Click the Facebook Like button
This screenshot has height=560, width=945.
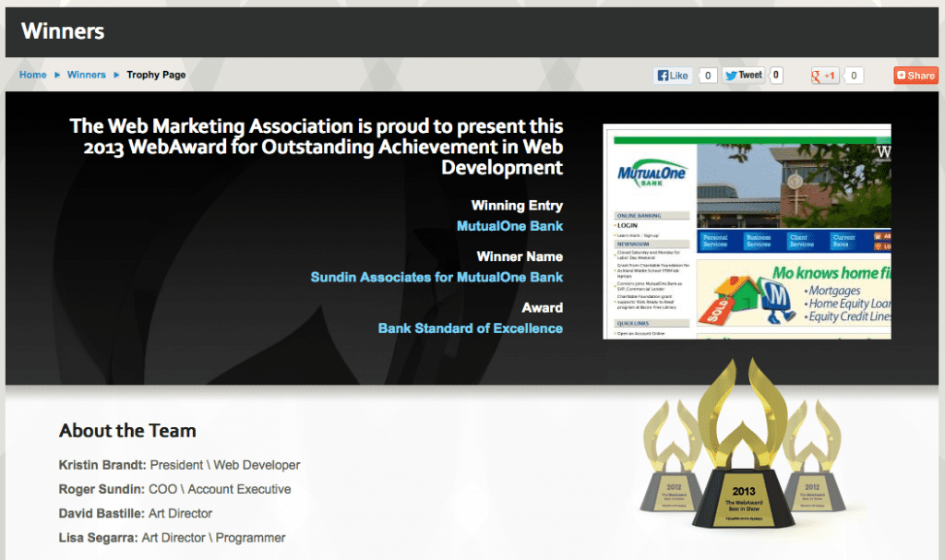(x=673, y=76)
